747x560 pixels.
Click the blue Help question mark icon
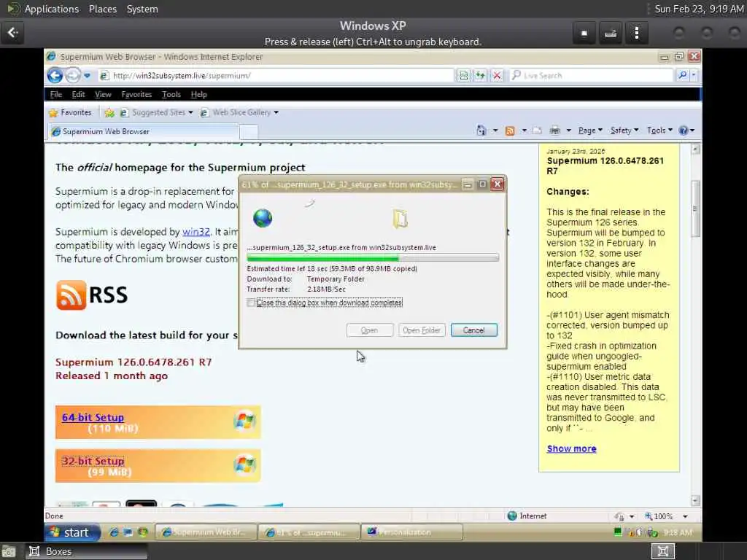coord(684,131)
